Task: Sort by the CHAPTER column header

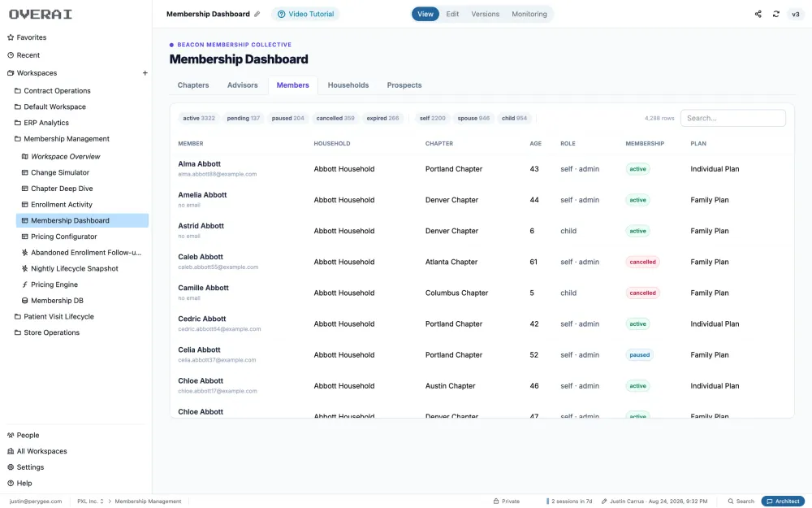Action: pyautogui.click(x=439, y=144)
